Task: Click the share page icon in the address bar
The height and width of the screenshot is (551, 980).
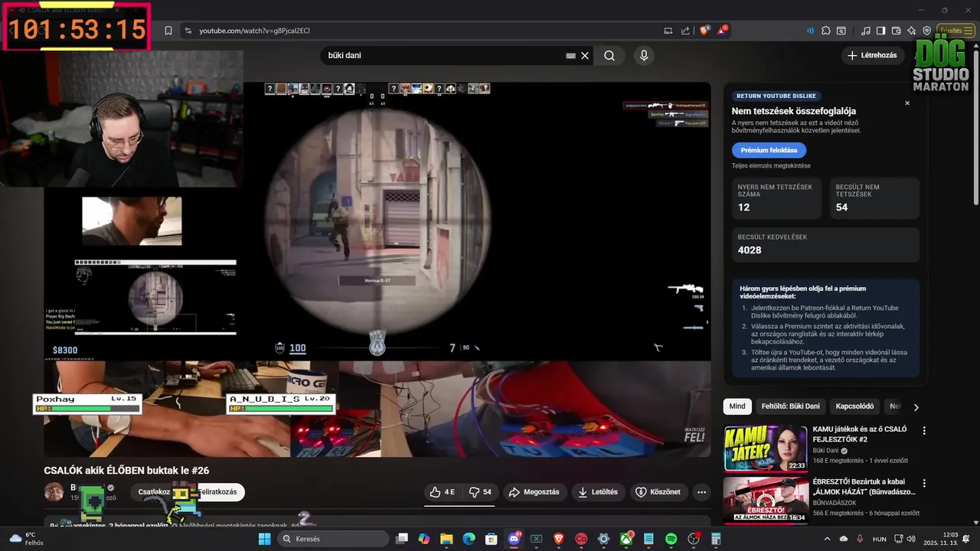Action: coord(685,31)
